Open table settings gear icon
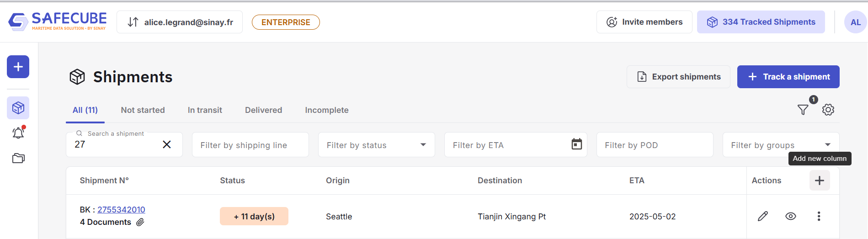868x239 pixels. pos(828,110)
